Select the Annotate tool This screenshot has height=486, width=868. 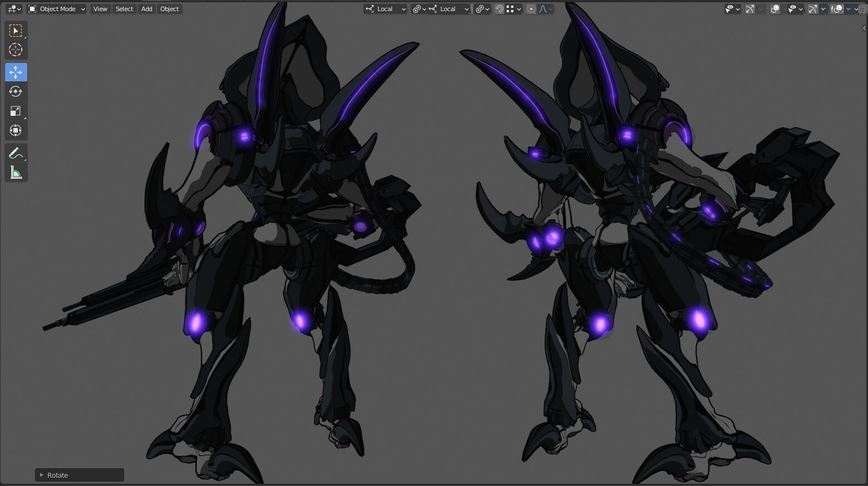[x=16, y=153]
